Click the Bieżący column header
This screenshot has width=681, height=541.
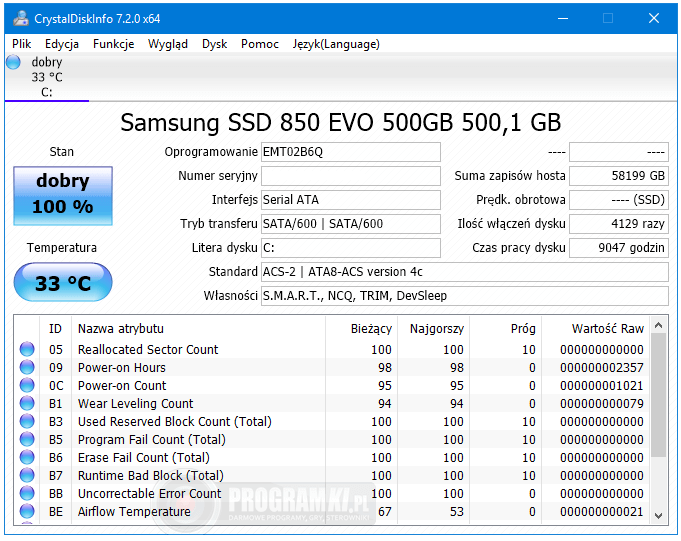361,329
